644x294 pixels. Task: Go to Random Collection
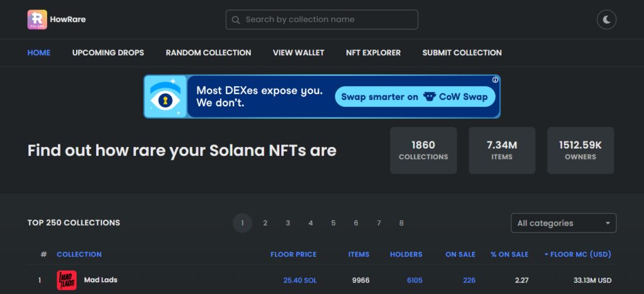[208, 53]
